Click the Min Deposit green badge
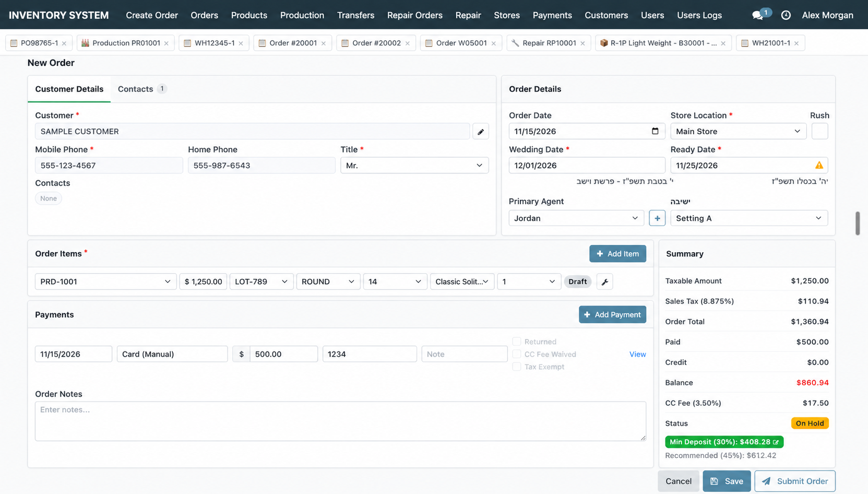868x494 pixels. click(724, 442)
